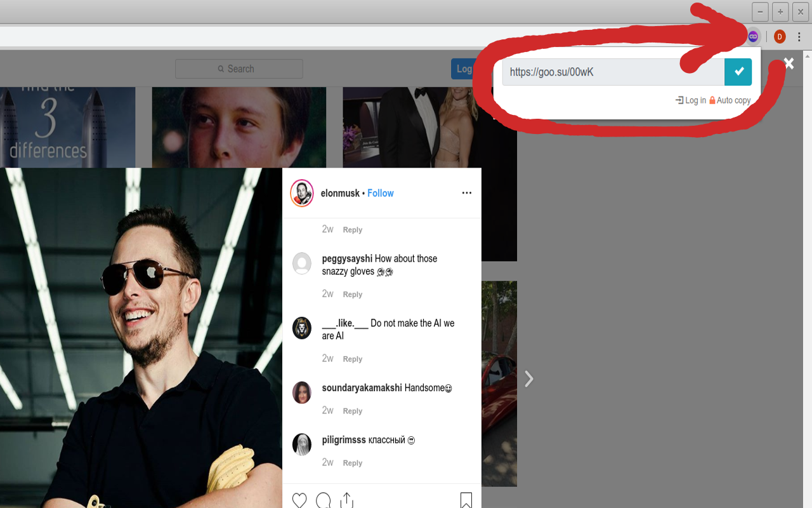This screenshot has height=508, width=812.
Task: Save post with bookmark icon
Action: tap(466, 500)
